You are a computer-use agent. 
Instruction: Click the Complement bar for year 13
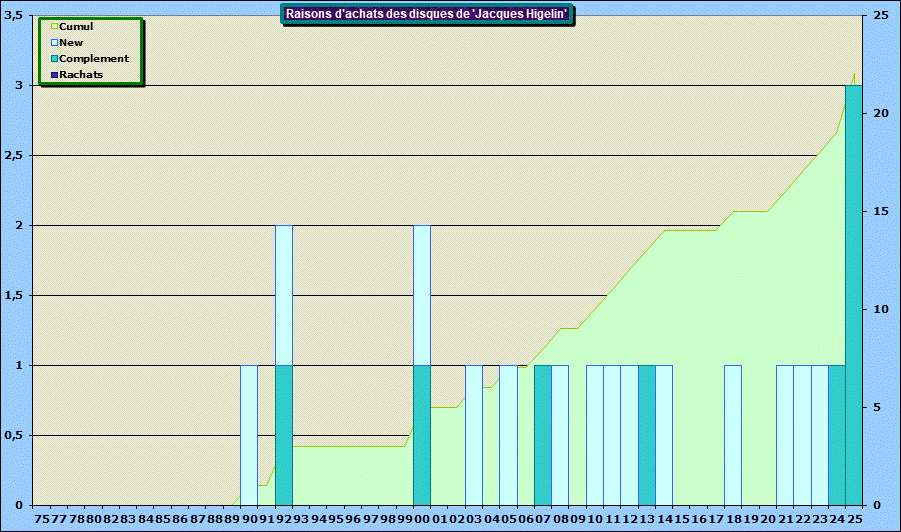tap(647, 435)
